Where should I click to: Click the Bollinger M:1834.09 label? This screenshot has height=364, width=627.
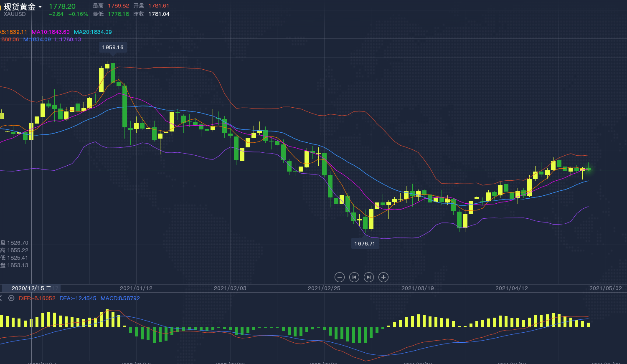pyautogui.click(x=37, y=40)
